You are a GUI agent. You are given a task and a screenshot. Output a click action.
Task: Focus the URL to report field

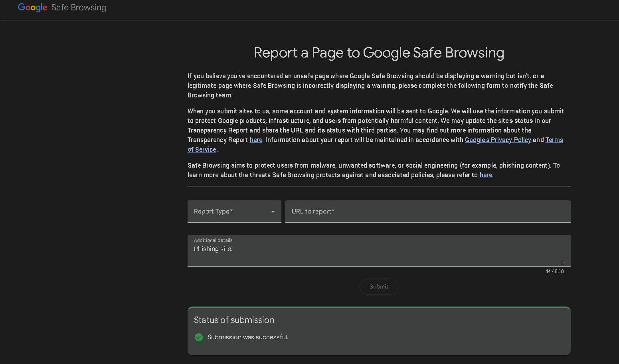click(x=428, y=212)
